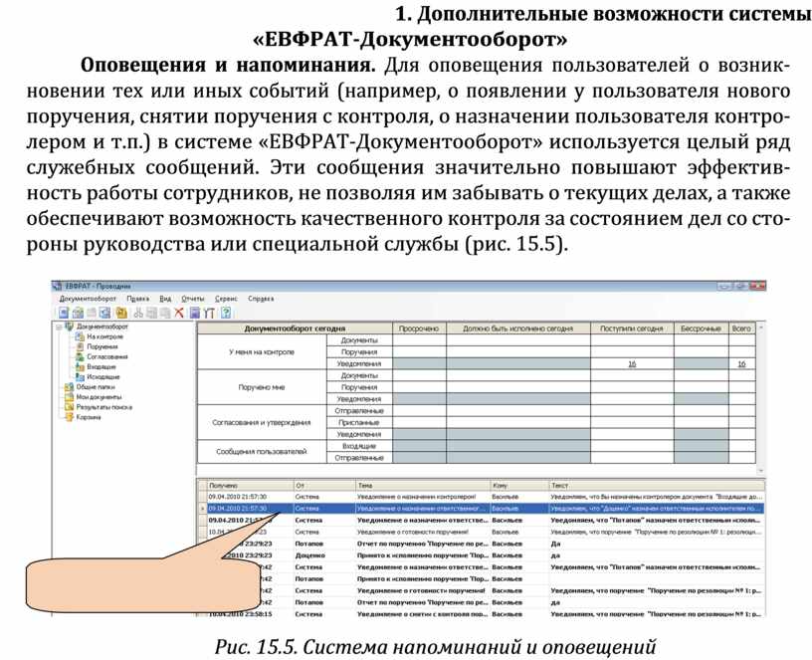Open the 'Справка' menu
Image resolution: width=812 pixels, height=660 pixels.
[261, 299]
